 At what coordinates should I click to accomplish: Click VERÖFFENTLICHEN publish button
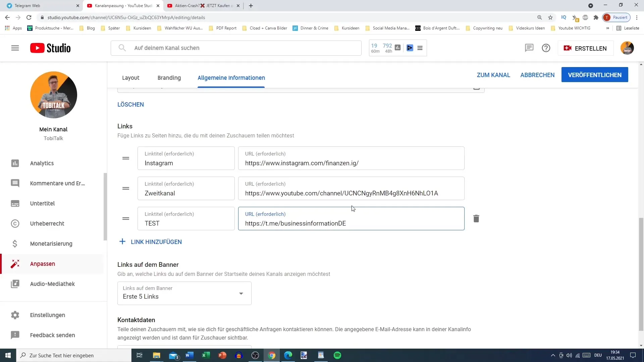pyautogui.click(x=595, y=75)
